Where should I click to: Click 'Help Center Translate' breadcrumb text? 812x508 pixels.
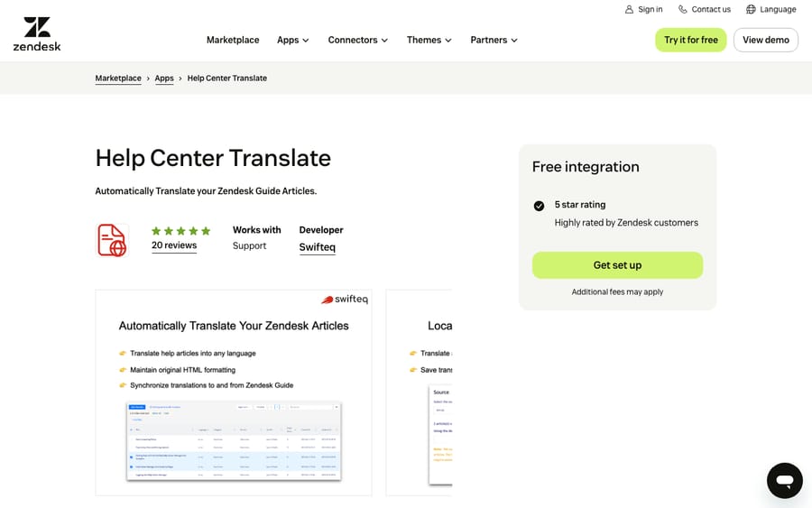click(226, 79)
